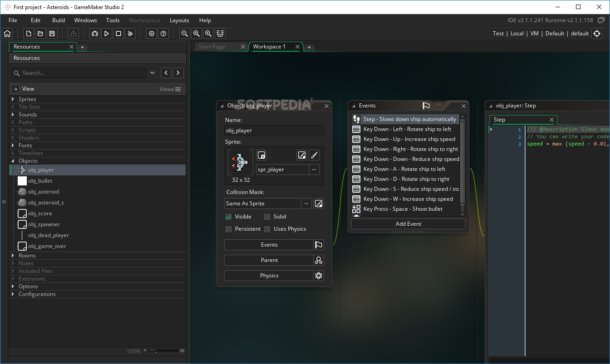
Task: Zoom out the workspace
Action: tap(185, 34)
